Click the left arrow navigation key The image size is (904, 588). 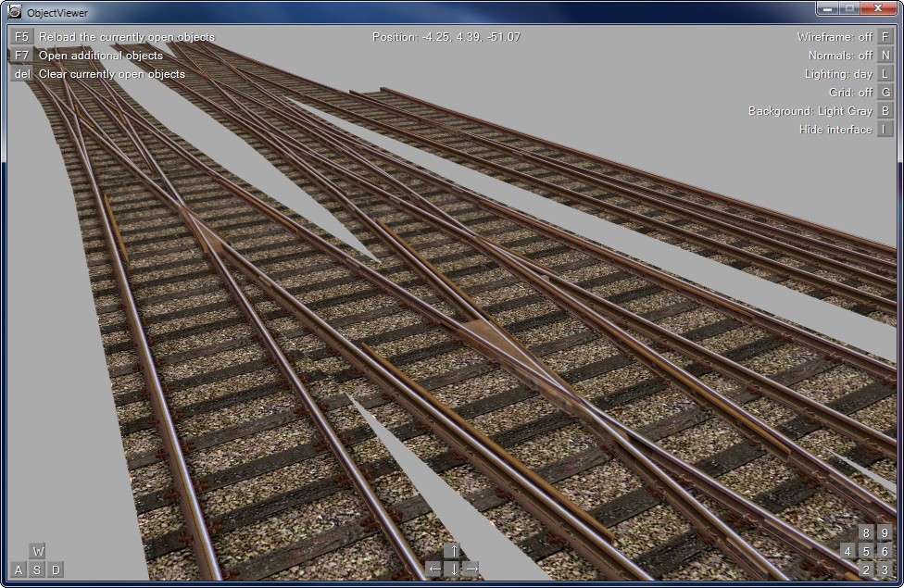click(x=434, y=569)
